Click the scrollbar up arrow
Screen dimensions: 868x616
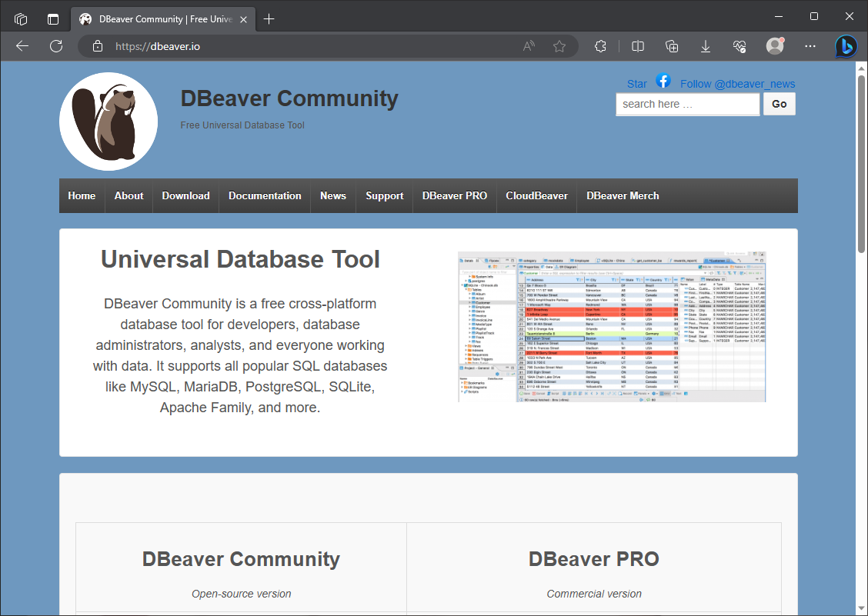coord(861,68)
